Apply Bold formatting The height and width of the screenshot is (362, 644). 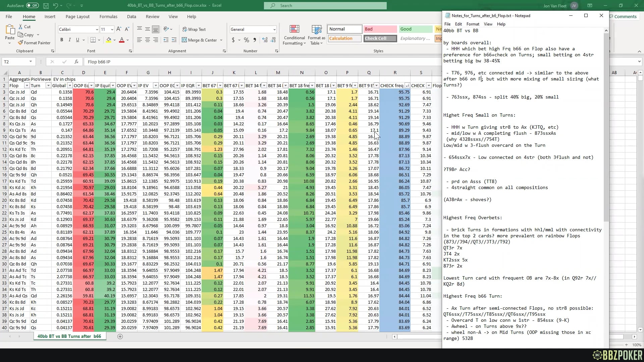pyautogui.click(x=62, y=40)
